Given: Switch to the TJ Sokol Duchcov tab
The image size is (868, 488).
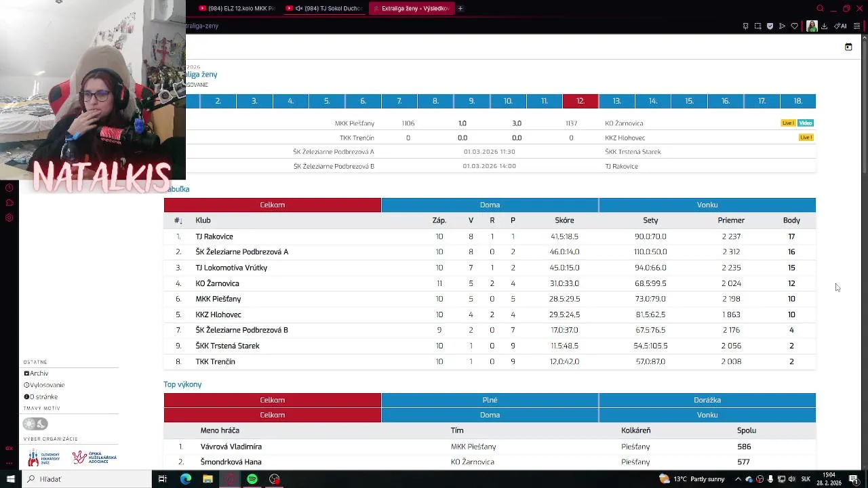Looking at the screenshot, I should [323, 8].
